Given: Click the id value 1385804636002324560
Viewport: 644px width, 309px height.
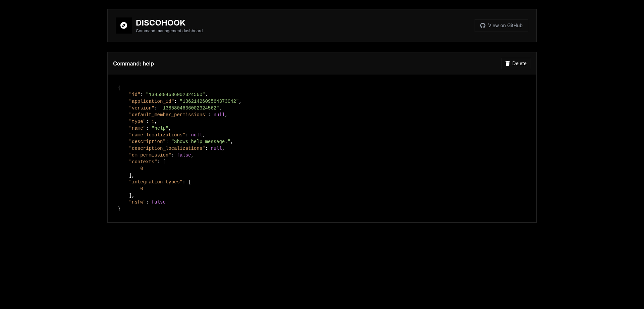Looking at the screenshot, I should pos(175,95).
